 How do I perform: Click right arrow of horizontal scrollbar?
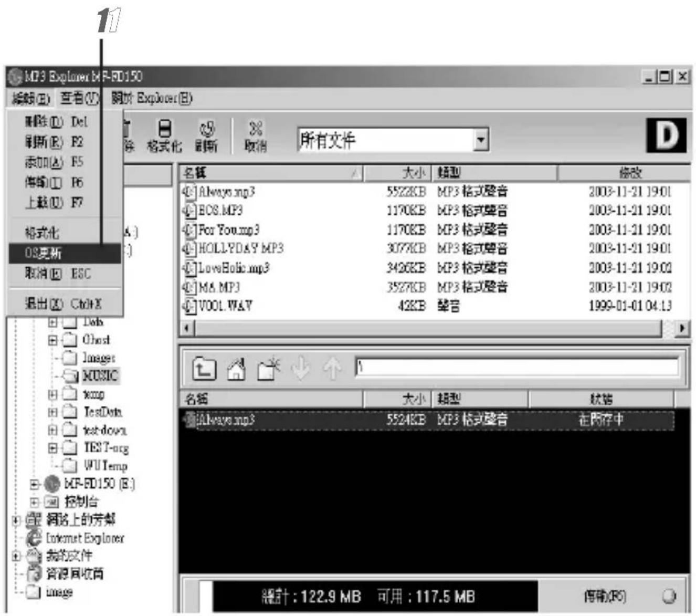point(681,328)
